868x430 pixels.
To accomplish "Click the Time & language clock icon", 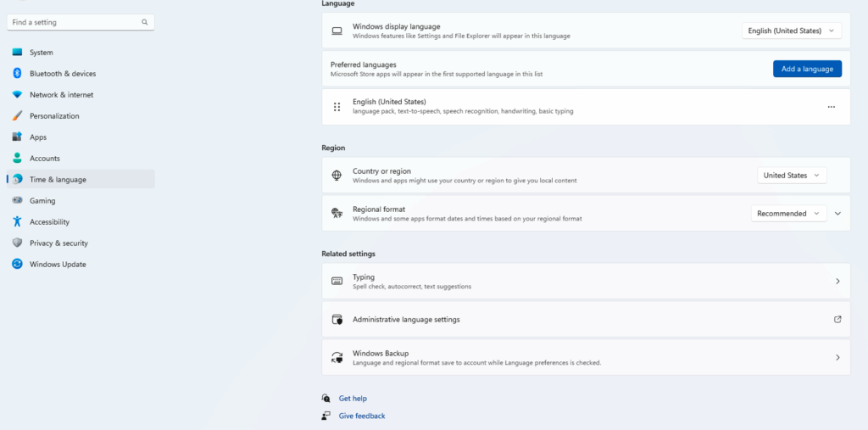I will 17,179.
